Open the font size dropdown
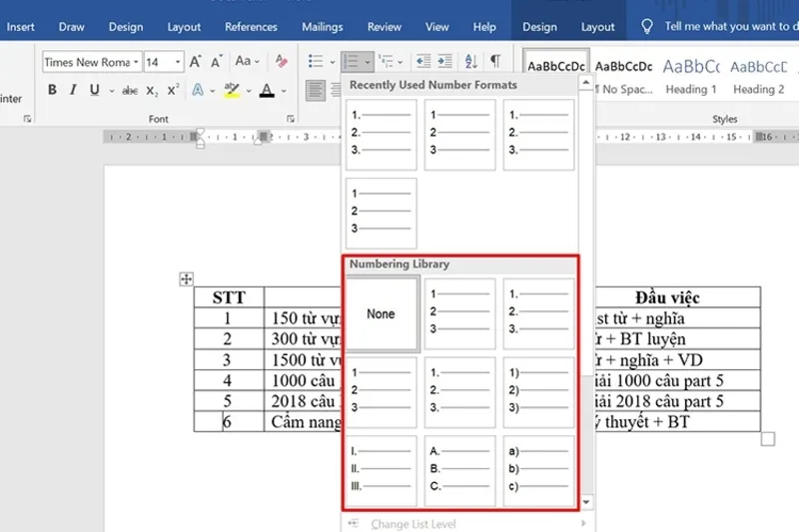799x532 pixels. click(x=177, y=62)
